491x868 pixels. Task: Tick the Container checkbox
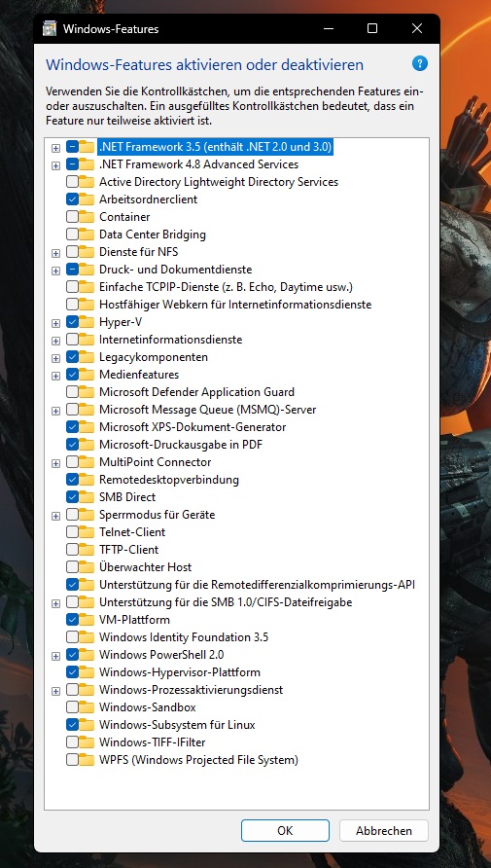(x=72, y=216)
